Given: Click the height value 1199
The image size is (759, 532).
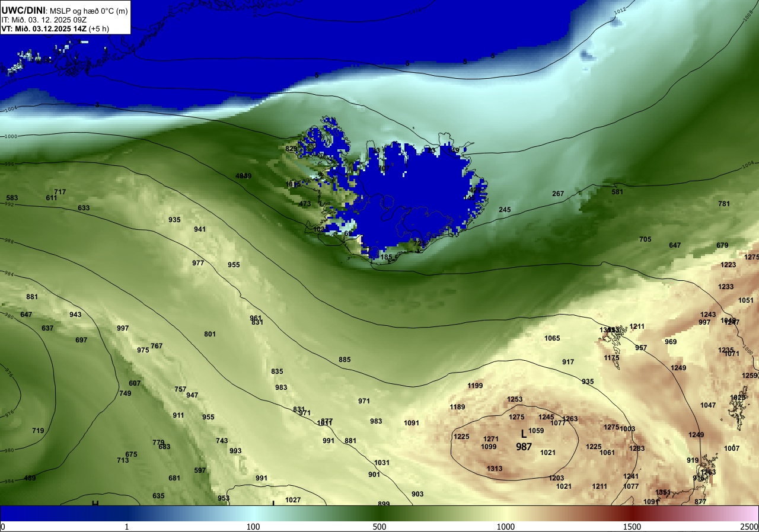Looking at the screenshot, I should (x=475, y=386).
